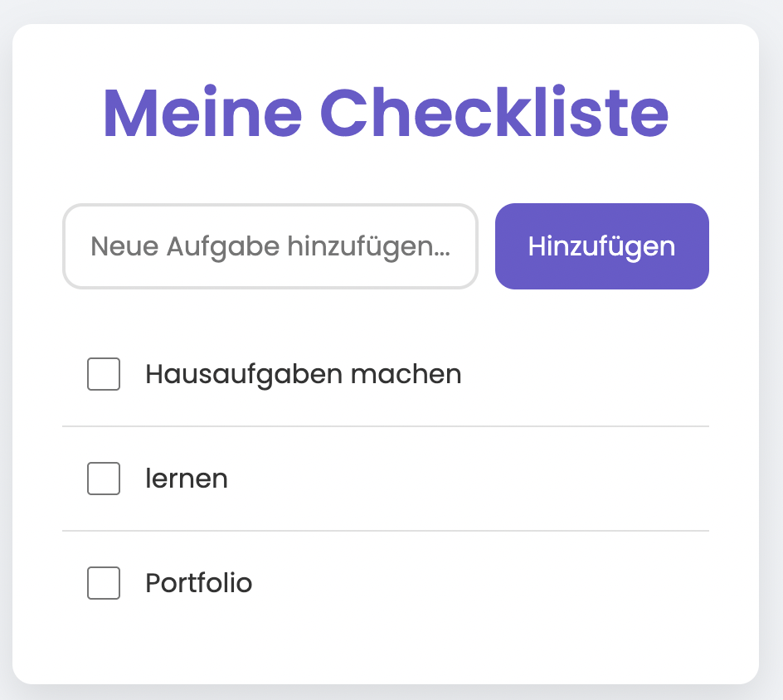
Task: Click the capital "P" in "Portfolio"
Action: click(153, 583)
